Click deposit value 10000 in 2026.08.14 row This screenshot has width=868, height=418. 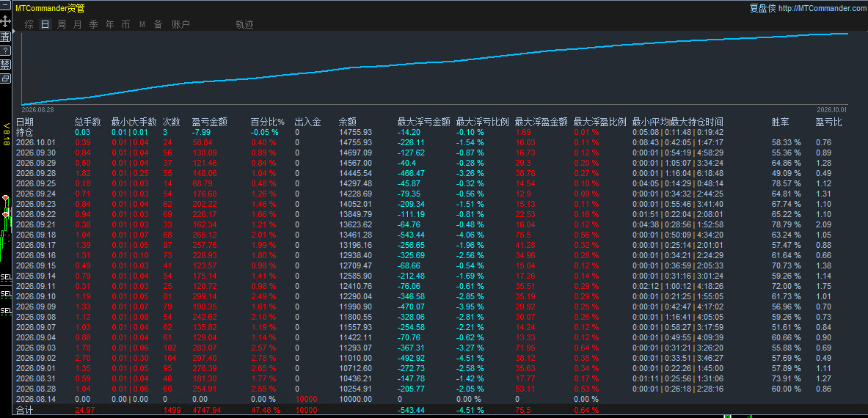tap(307, 399)
